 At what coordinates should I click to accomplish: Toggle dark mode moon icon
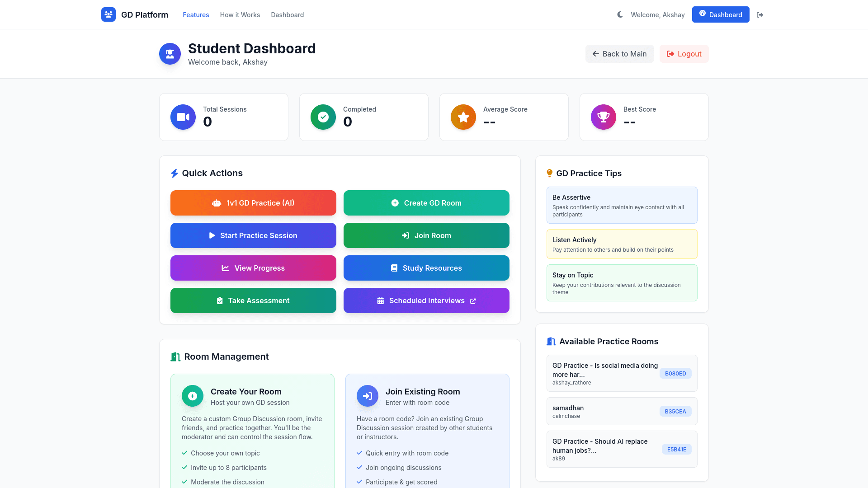coord(620,14)
